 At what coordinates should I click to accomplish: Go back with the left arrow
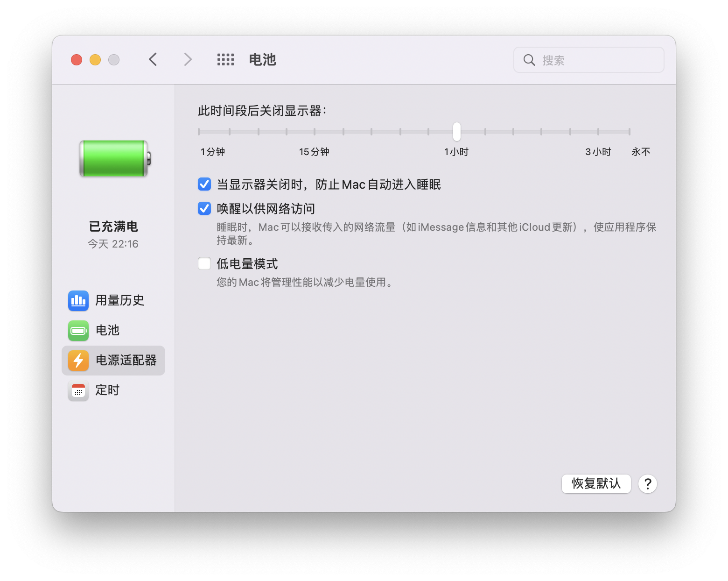point(153,60)
